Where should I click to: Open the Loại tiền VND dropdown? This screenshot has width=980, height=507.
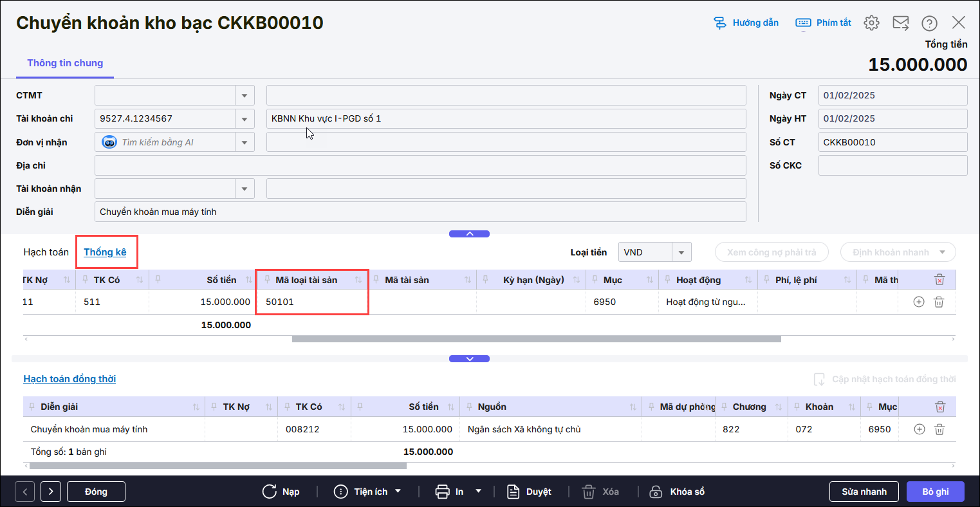pos(681,252)
